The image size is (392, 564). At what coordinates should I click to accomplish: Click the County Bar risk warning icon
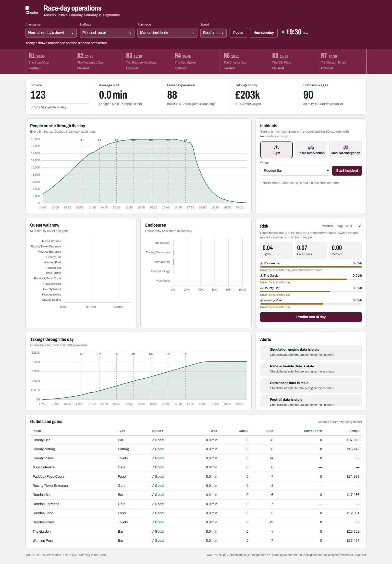[x=261, y=288]
